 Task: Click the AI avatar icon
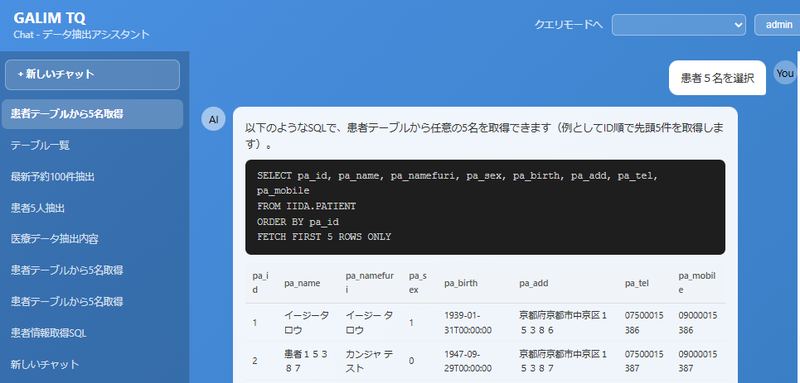tap(213, 119)
